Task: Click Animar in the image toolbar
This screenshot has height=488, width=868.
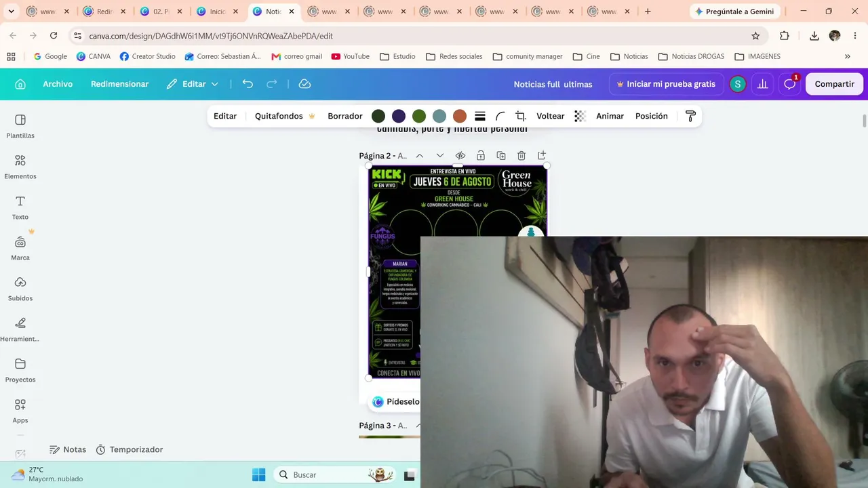Action: tap(610, 116)
